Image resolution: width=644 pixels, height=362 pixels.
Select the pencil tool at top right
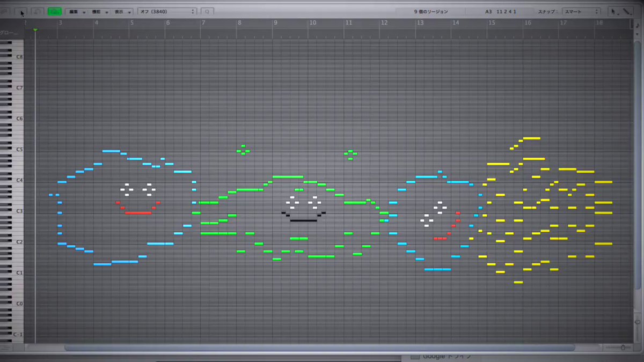click(x=627, y=11)
